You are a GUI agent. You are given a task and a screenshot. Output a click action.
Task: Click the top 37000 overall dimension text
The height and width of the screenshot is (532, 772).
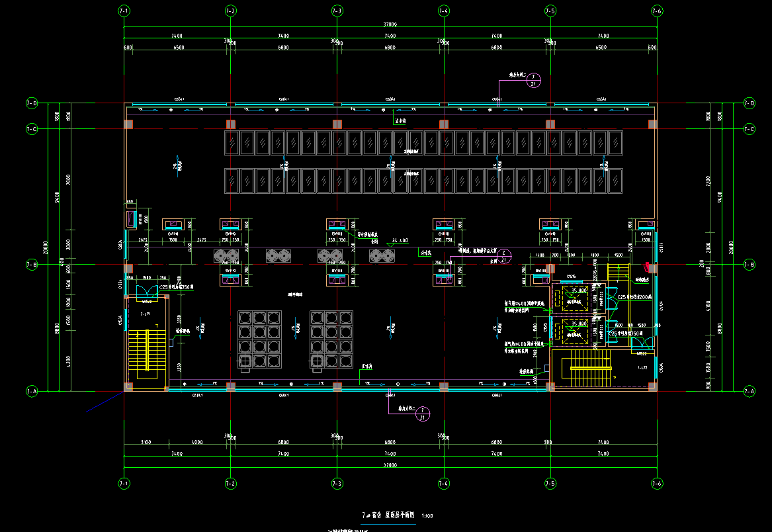tap(390, 24)
